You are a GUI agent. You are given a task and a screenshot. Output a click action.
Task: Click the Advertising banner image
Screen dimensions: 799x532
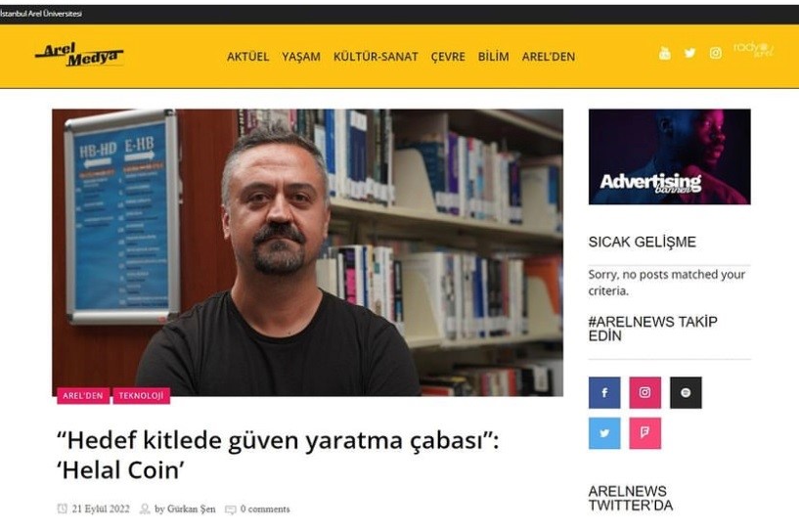click(x=670, y=156)
